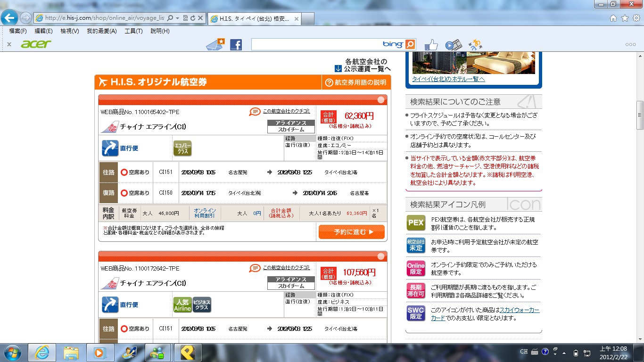Image resolution: width=644 pixels, height=362 pixels.
Task: Open the 工具(T) menu
Action: pyautogui.click(x=133, y=31)
